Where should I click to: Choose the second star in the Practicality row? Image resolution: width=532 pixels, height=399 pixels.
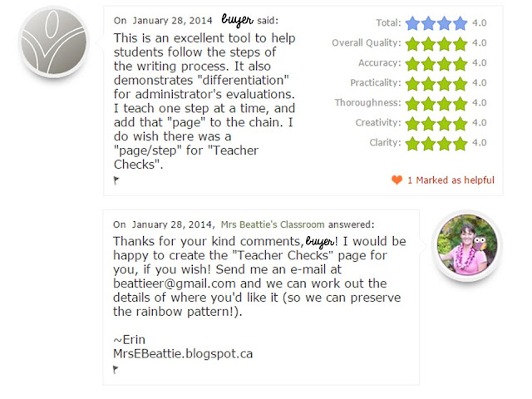pyautogui.click(x=429, y=83)
